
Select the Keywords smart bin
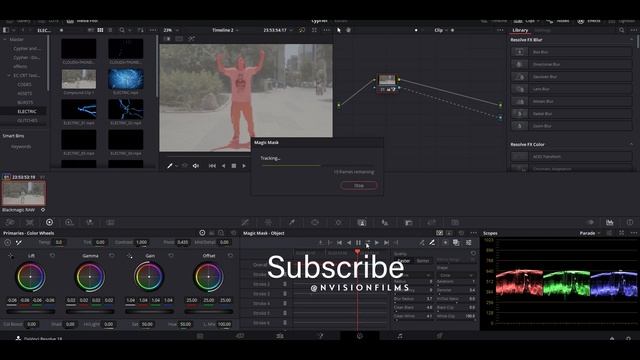tap(21, 147)
